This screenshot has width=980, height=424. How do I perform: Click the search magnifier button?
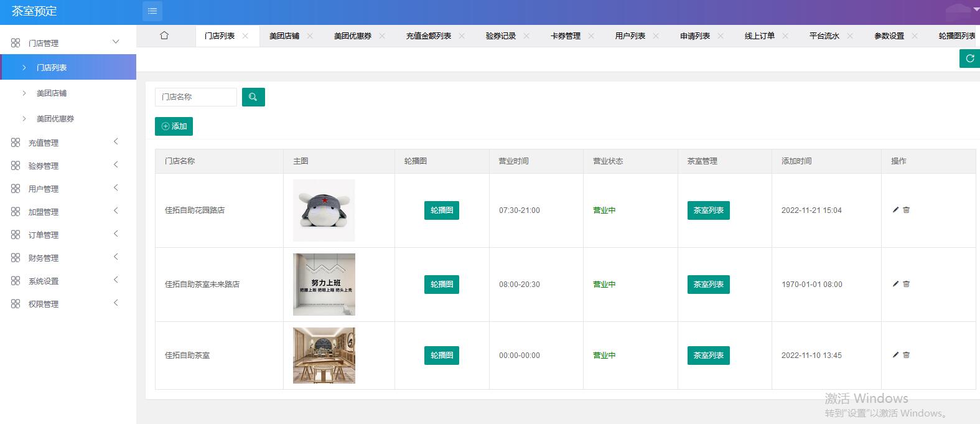(253, 97)
